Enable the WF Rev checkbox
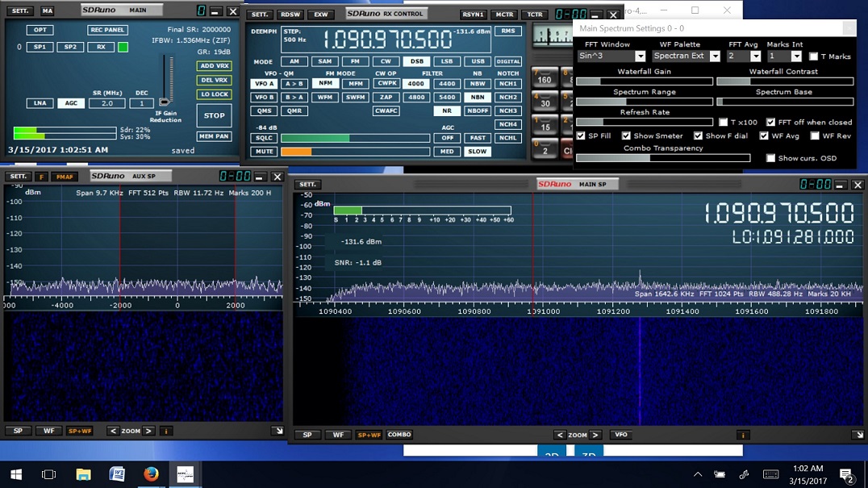Viewport: 868px width, 488px height. (x=815, y=136)
